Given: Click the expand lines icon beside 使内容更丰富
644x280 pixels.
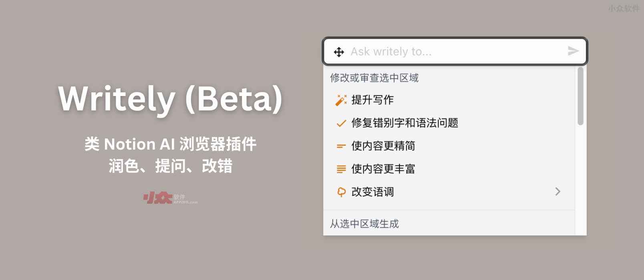Looking at the screenshot, I should (x=340, y=168).
